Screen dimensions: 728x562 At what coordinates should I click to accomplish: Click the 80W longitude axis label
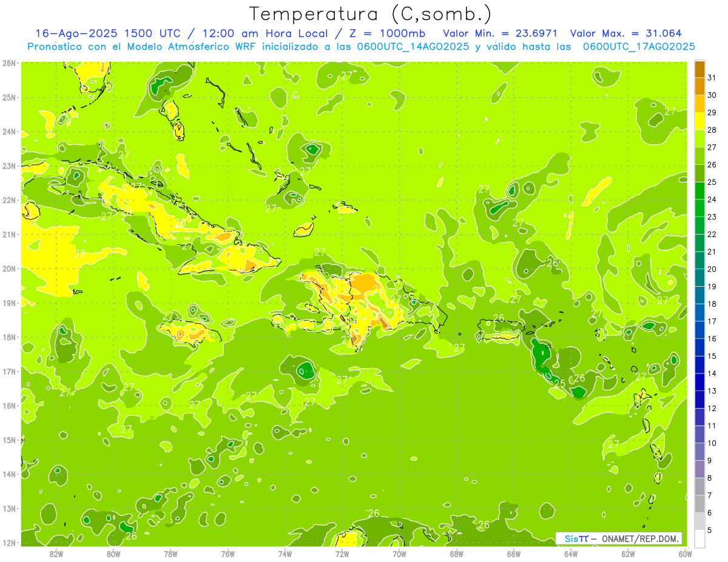tap(113, 554)
